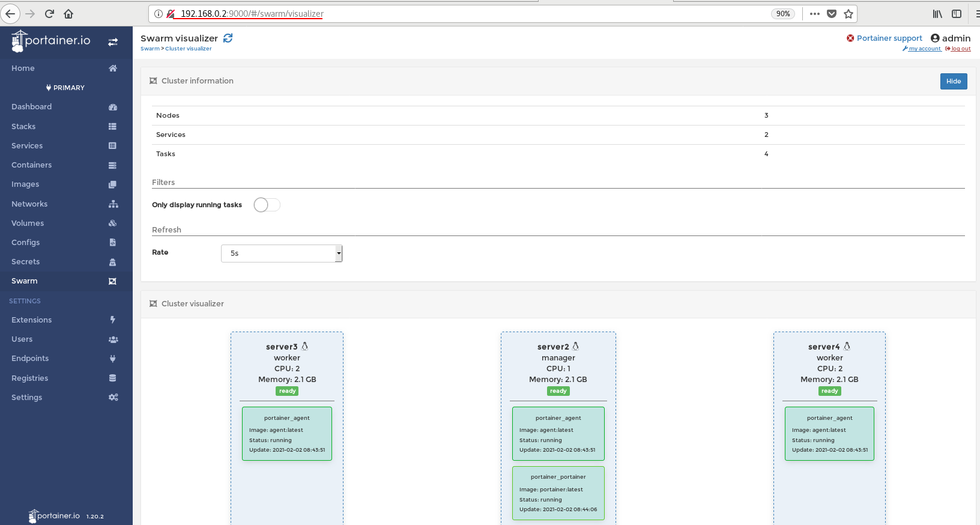980x525 pixels.
Task: Click the Swarm breadcrumb link
Action: pos(150,49)
